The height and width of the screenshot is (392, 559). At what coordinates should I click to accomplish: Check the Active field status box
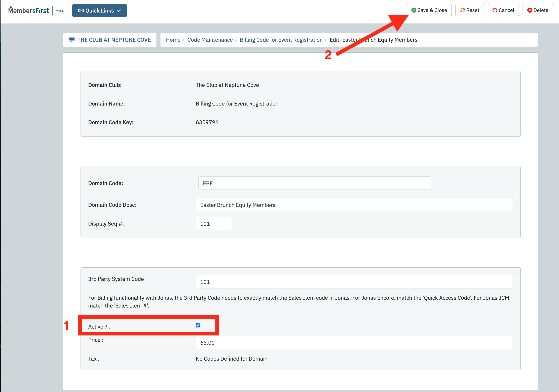198,325
